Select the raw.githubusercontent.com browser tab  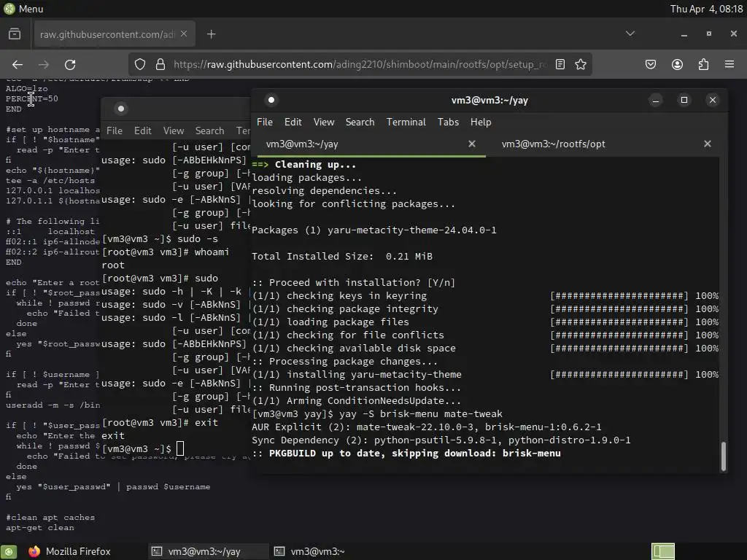tap(115, 34)
